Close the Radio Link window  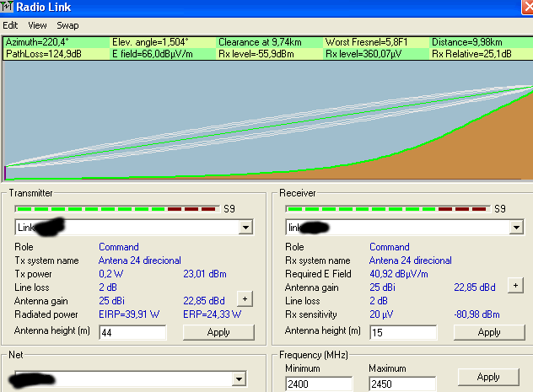[x=528, y=7]
